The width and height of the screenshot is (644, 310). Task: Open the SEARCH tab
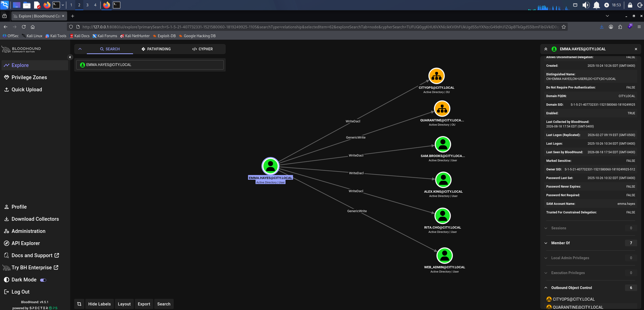(110, 49)
